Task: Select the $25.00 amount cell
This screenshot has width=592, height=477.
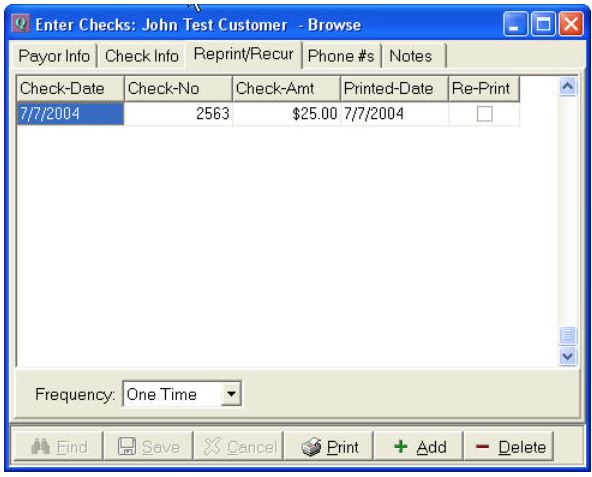Action: 287,114
